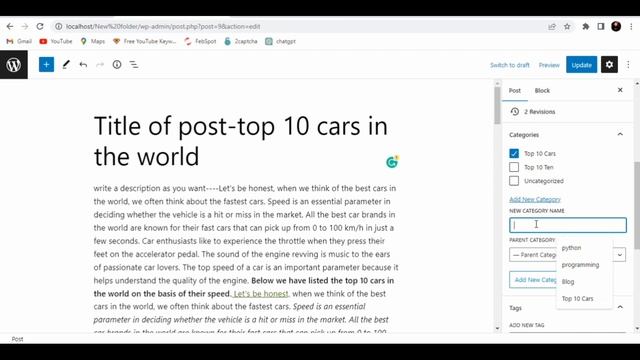Open the Chrome profile avatar
Screen dimensions: 640x360
pos(616,27)
